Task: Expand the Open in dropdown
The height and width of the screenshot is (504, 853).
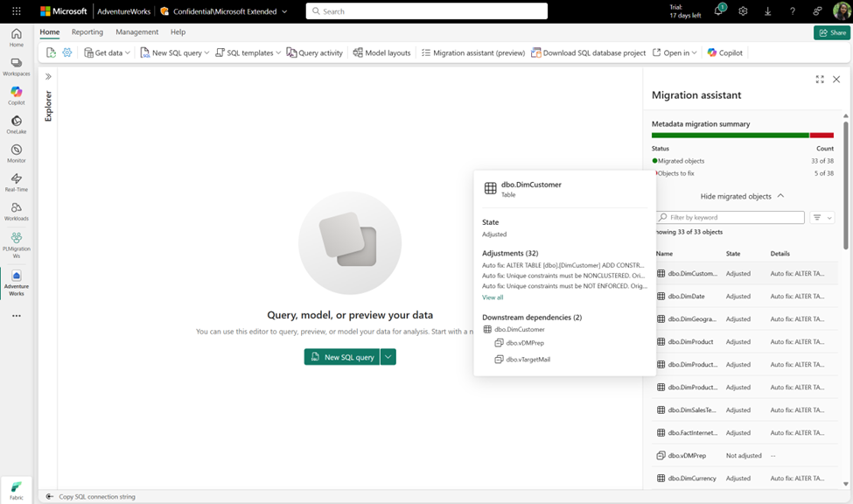Action: coord(673,52)
